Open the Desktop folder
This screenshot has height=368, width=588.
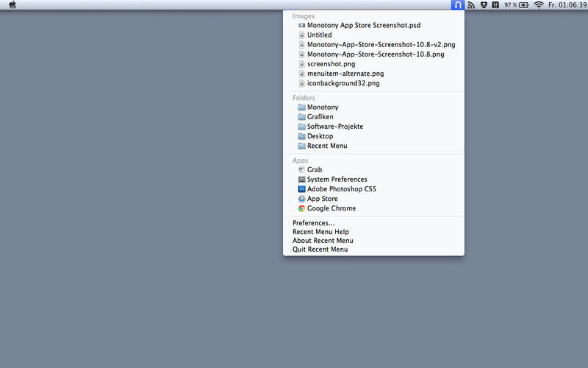click(373, 136)
